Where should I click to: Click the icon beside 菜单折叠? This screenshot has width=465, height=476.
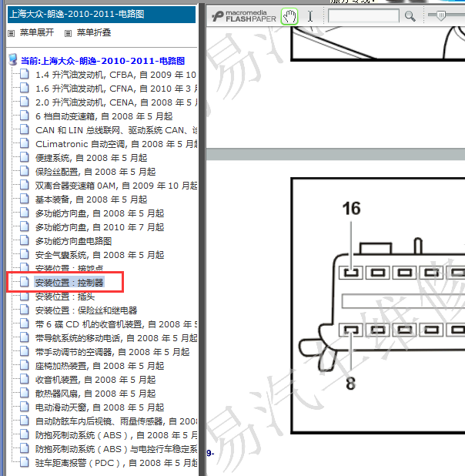pyautogui.click(x=68, y=33)
